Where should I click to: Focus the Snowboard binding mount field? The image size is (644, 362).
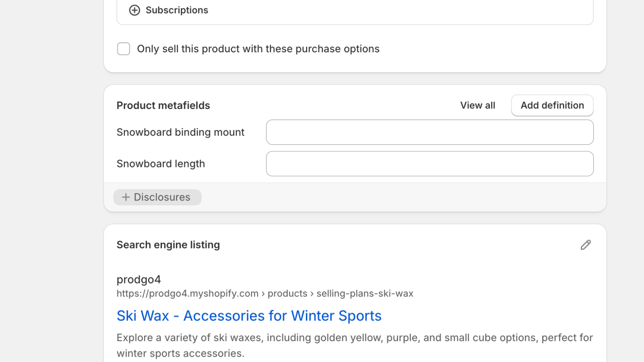coord(429,132)
